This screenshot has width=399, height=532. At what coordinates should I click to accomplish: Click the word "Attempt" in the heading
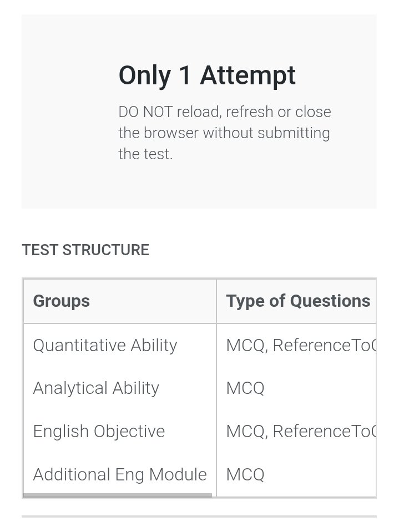point(248,75)
